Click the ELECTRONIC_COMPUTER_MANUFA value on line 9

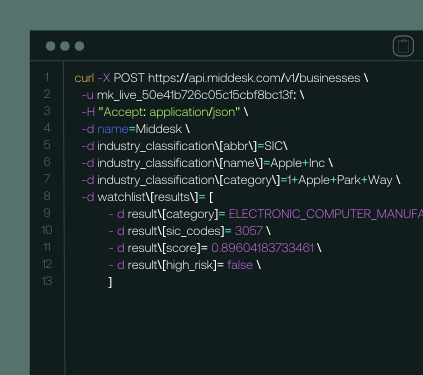tap(326, 214)
